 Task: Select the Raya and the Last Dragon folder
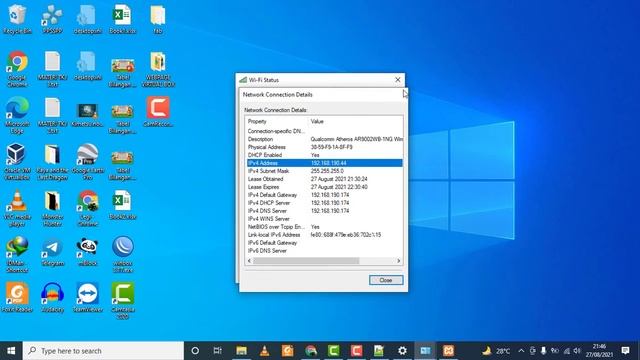pyautogui.click(x=52, y=162)
